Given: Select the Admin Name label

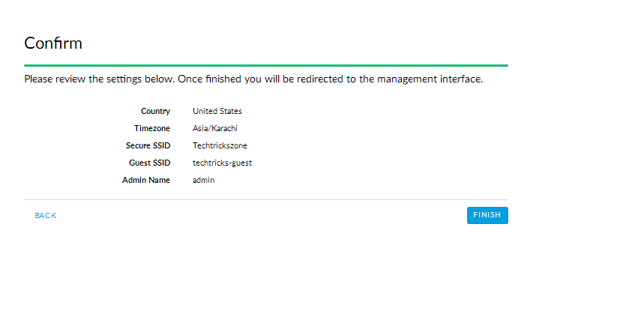Looking at the screenshot, I should pyautogui.click(x=146, y=180).
